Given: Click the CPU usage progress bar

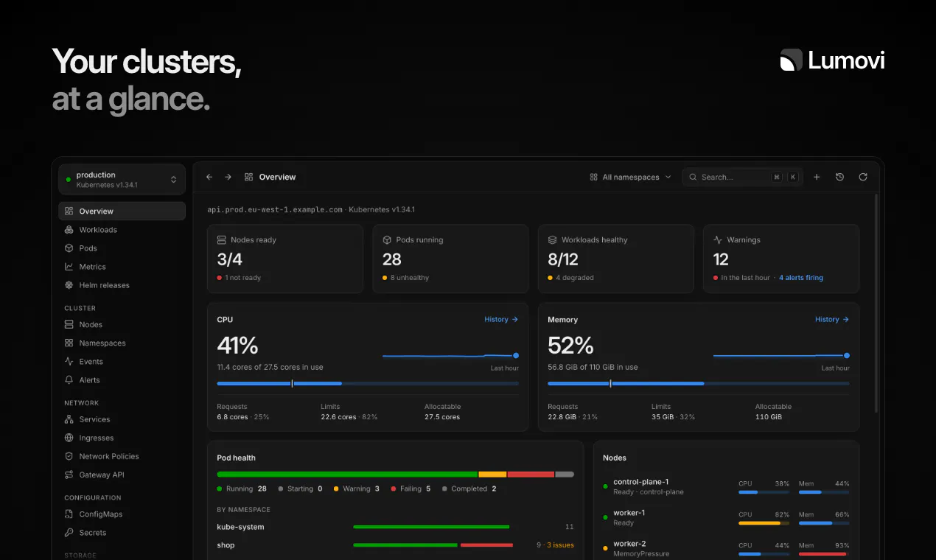Looking at the screenshot, I should (368, 383).
